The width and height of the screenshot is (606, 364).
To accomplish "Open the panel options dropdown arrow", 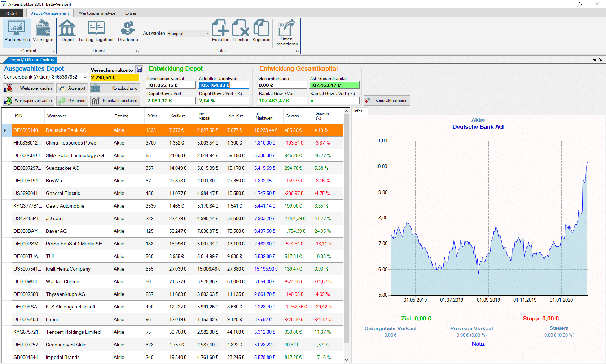I will (x=594, y=60).
